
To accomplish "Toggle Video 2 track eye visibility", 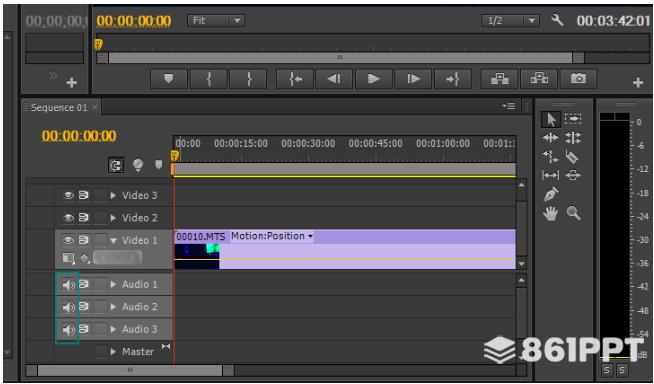I will (x=68, y=218).
